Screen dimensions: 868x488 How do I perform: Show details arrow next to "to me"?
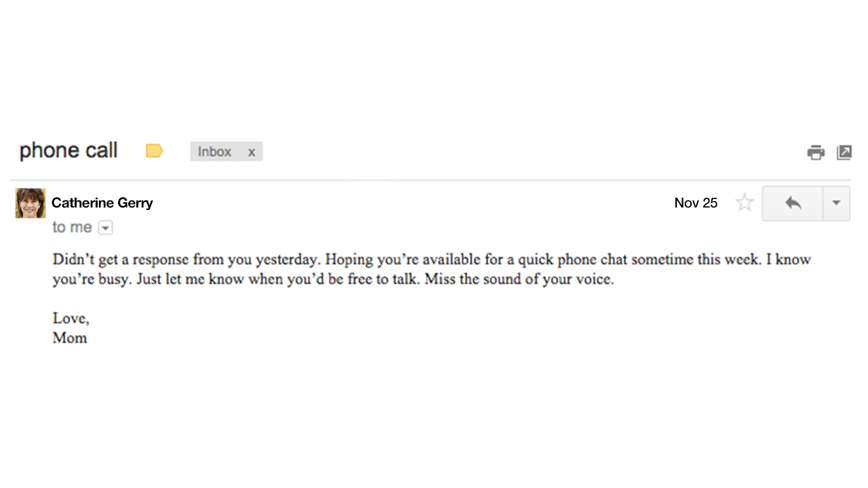pos(105,228)
